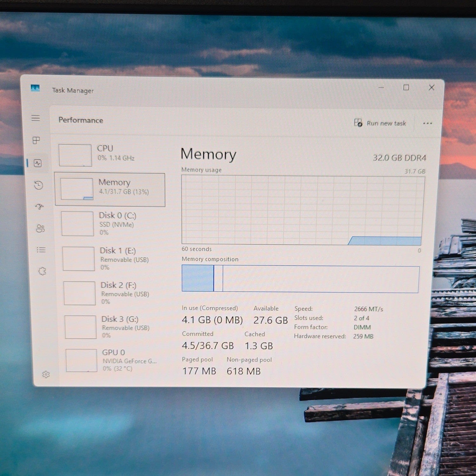Click the Memory usage graph
This screenshot has height=476, width=476.
(303, 210)
